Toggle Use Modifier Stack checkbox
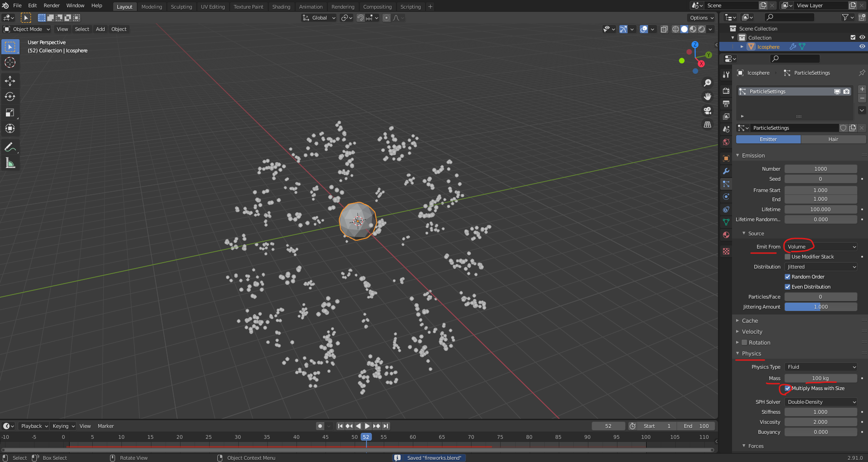 pos(788,257)
